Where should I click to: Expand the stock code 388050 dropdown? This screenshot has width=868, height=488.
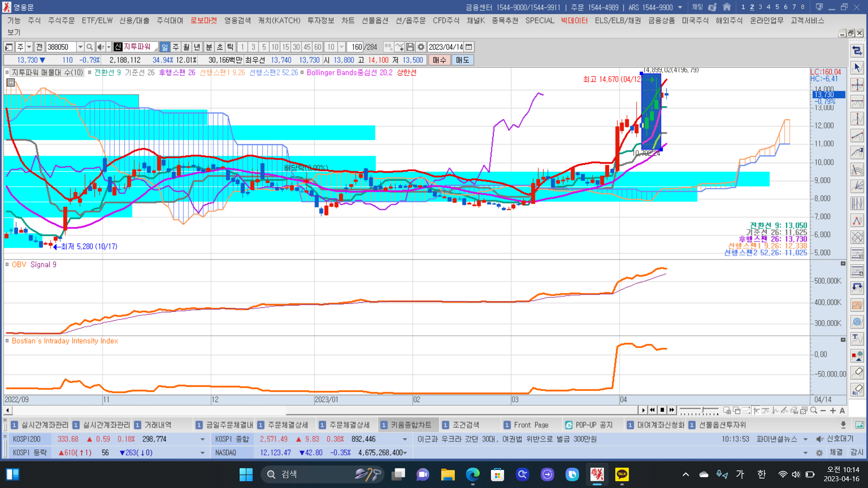click(x=80, y=47)
